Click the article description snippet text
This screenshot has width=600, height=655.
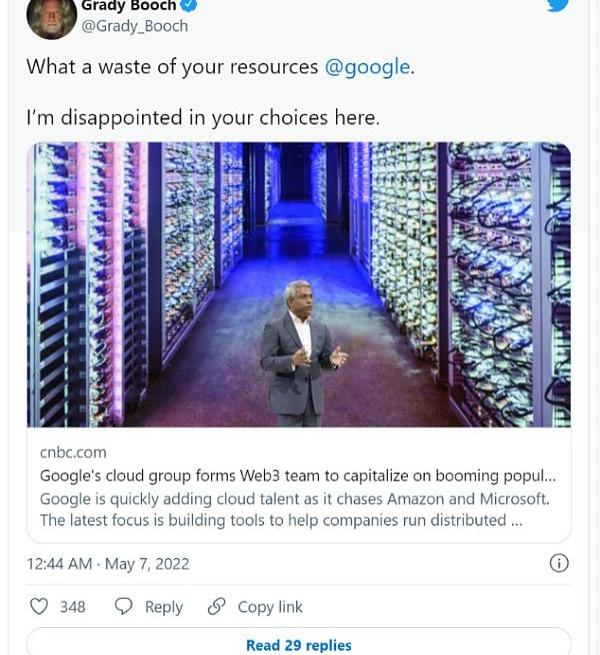coord(295,509)
